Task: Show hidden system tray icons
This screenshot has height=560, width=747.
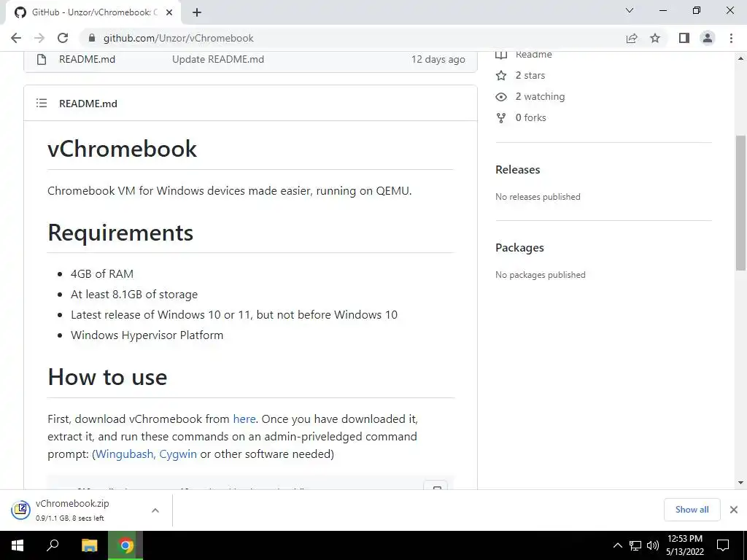Action: (x=617, y=545)
